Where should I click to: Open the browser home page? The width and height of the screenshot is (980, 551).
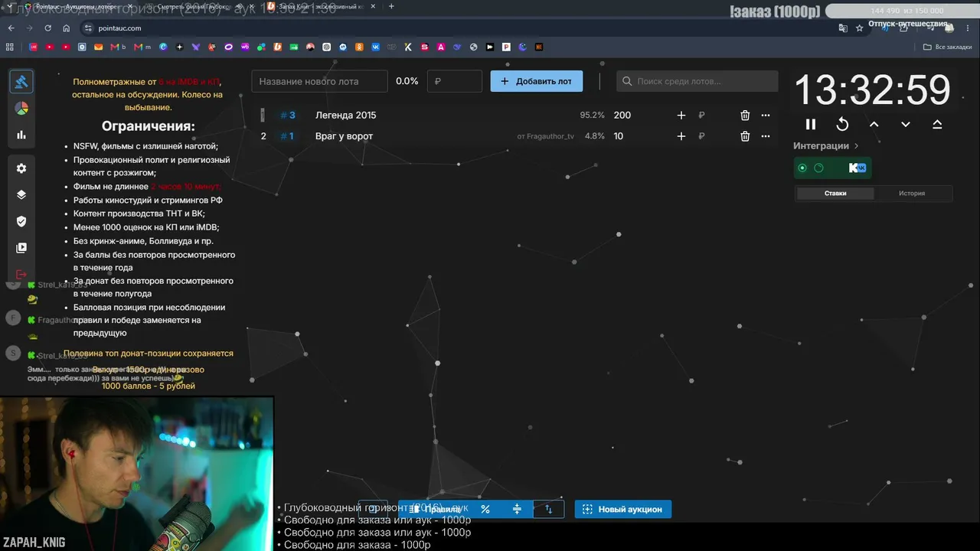pos(67,28)
